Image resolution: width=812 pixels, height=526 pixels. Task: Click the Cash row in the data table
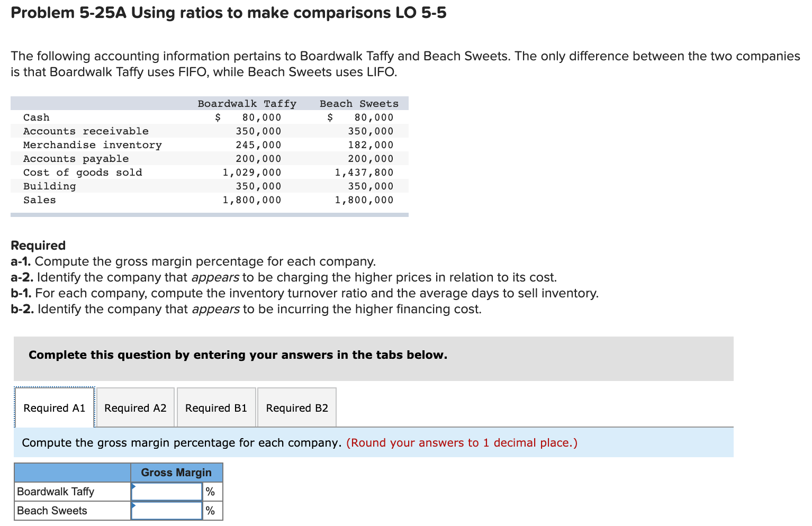pos(36,117)
